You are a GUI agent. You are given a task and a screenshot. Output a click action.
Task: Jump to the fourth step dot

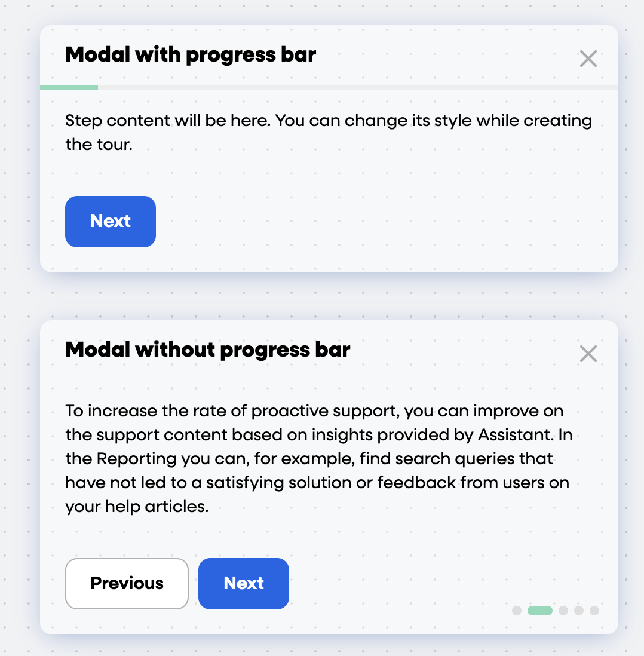pyautogui.click(x=579, y=611)
